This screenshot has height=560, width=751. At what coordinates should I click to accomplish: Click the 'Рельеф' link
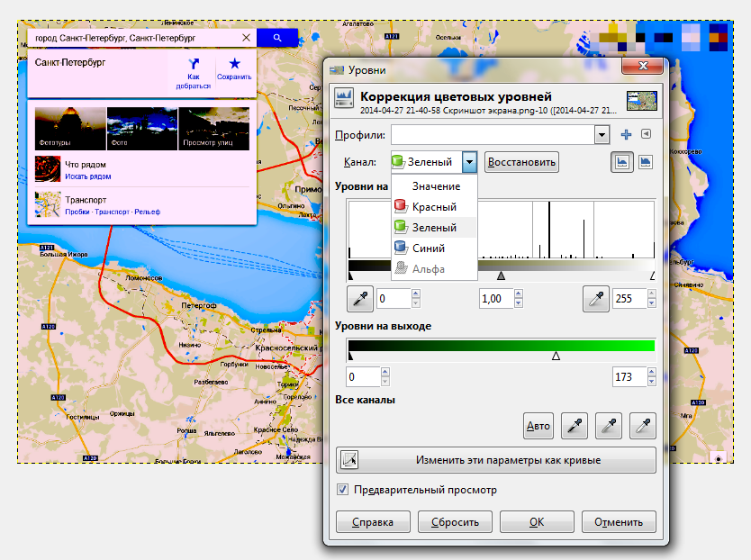click(x=148, y=212)
